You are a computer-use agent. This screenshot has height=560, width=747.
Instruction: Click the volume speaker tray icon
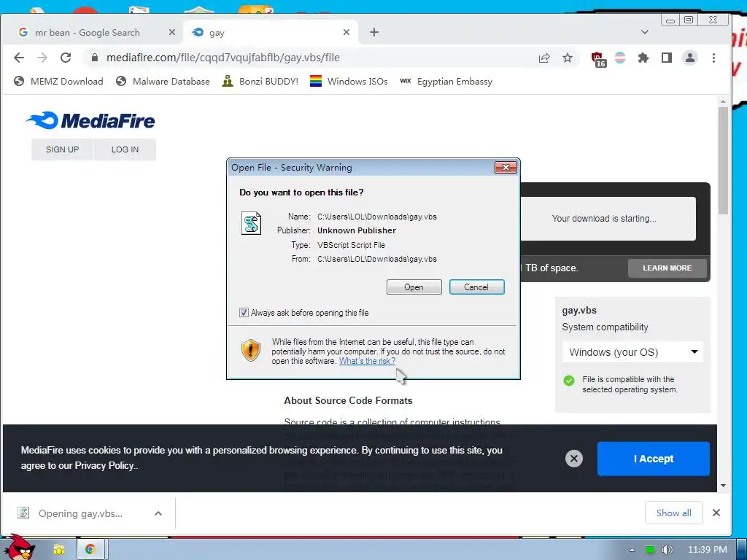pos(667,550)
